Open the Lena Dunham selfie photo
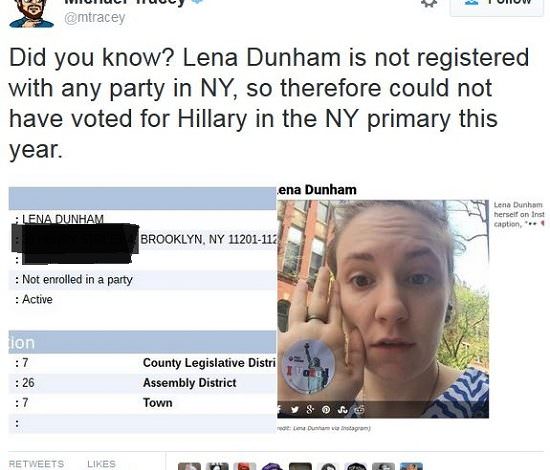 coord(383,309)
